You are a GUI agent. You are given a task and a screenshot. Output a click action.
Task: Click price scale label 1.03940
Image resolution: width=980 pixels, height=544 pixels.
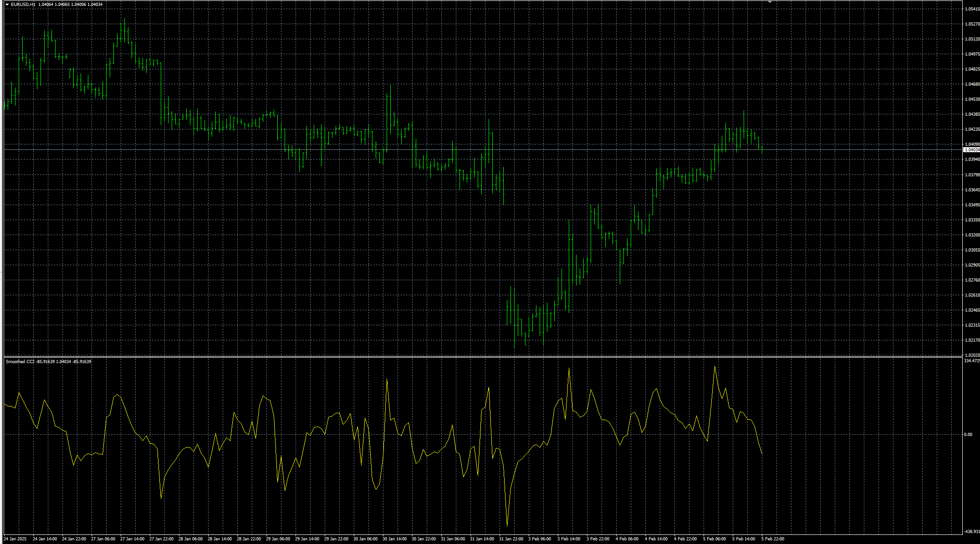972,159
